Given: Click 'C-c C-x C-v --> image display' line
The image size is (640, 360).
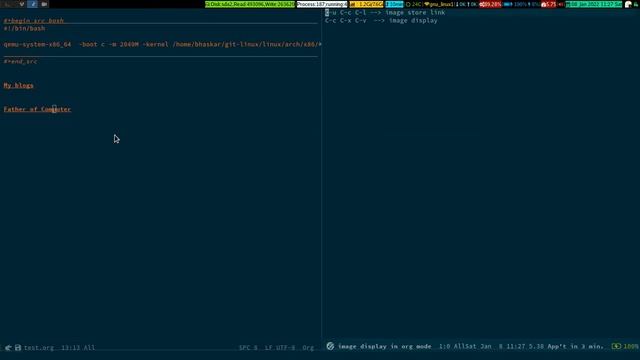Looking at the screenshot, I should click(381, 20).
